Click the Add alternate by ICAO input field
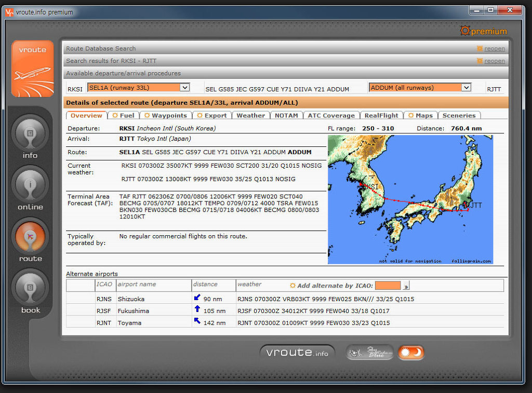This screenshot has height=393, width=532. pos(388,286)
